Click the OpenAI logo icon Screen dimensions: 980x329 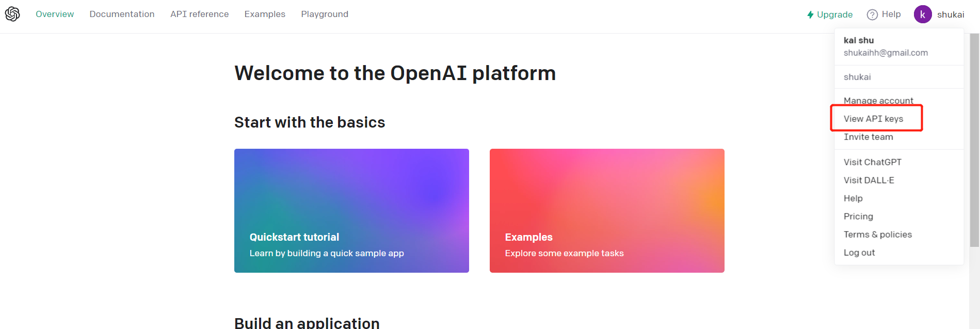(x=12, y=14)
